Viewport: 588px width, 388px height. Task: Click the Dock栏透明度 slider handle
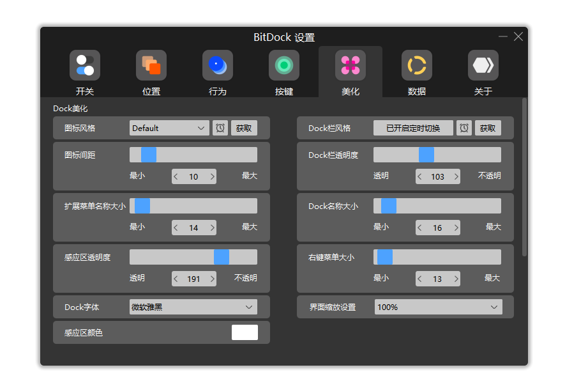426,155
